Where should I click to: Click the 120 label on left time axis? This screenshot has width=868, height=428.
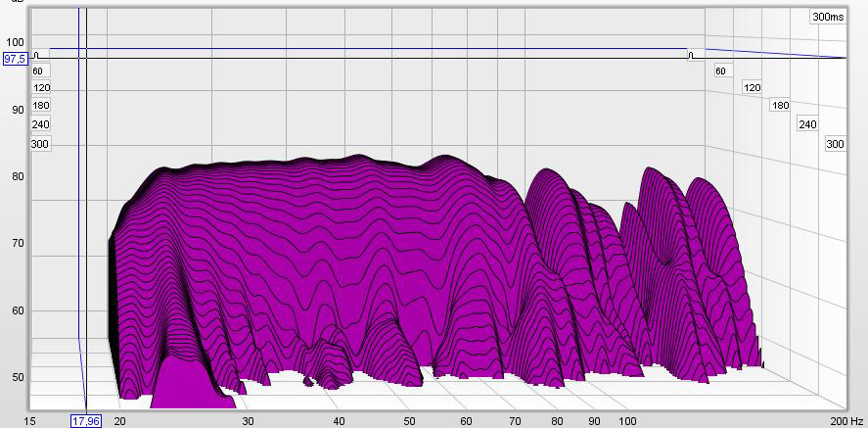(x=41, y=87)
